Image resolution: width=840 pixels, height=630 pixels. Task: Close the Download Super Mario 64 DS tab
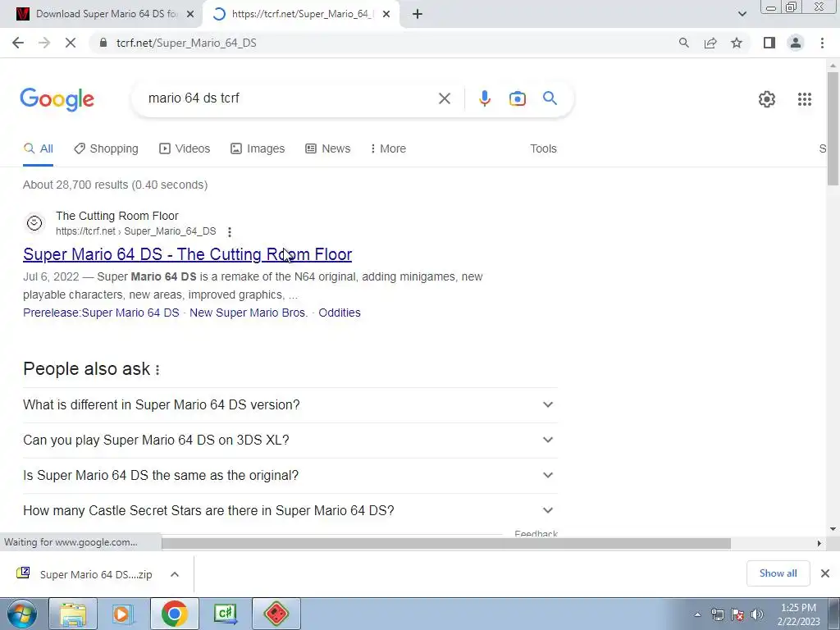pyautogui.click(x=190, y=14)
